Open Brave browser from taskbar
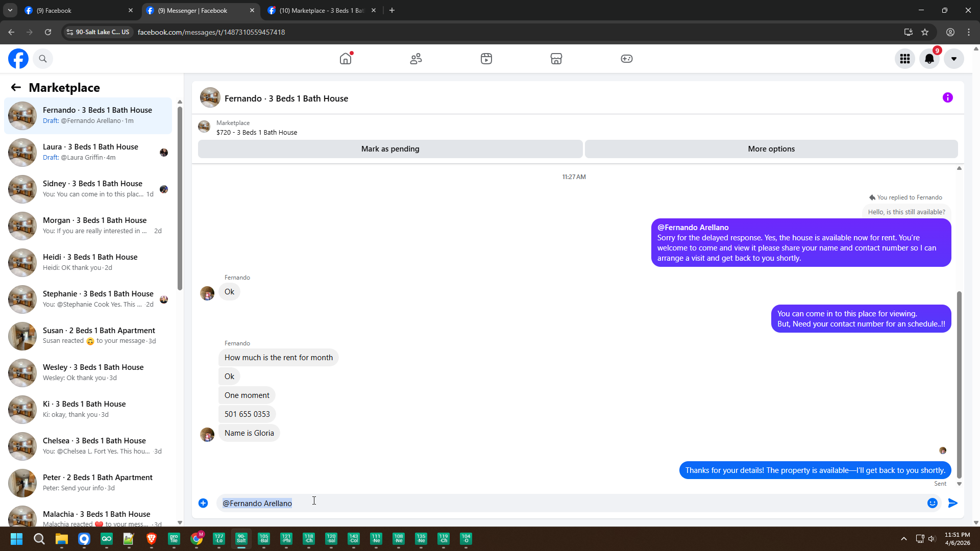The width and height of the screenshot is (980, 551). pos(152,539)
